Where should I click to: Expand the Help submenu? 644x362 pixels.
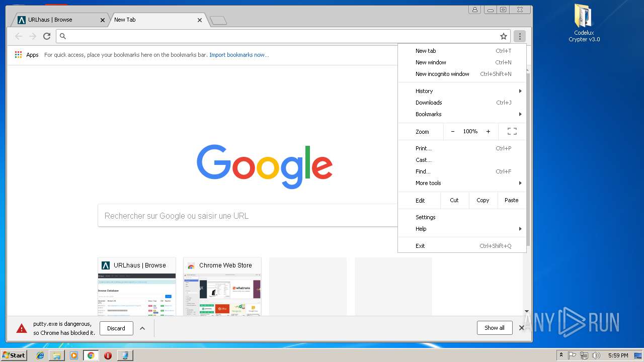pos(462,229)
